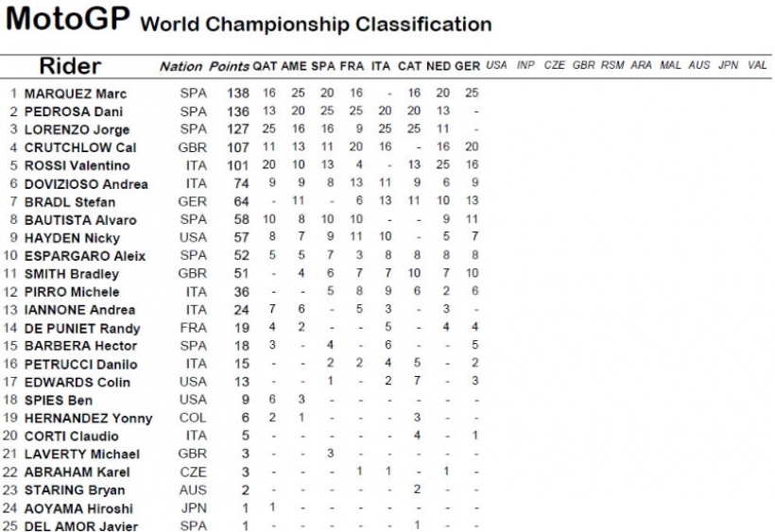Click the greyed-out USA race header
Viewport: 775px width, 532px height.
coord(496,65)
